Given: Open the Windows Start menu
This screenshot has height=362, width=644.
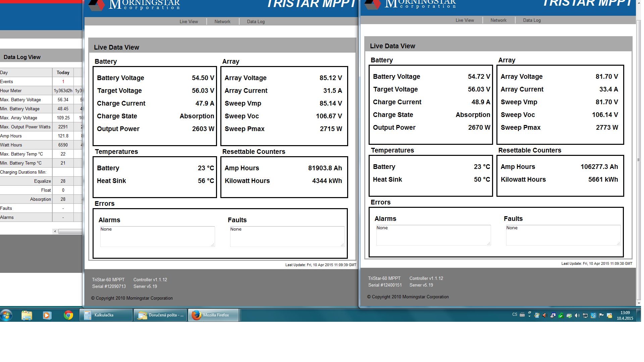Looking at the screenshot, I should click(6, 315).
